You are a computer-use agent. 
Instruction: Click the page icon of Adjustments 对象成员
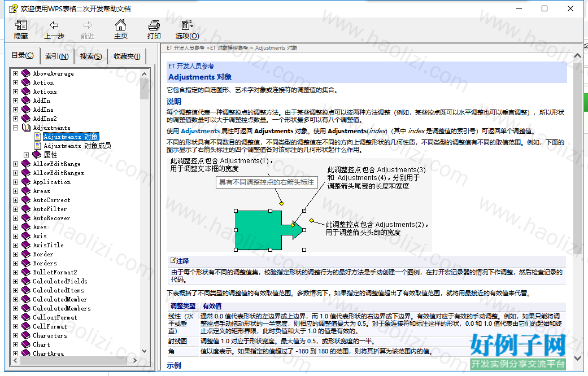pos(37,146)
